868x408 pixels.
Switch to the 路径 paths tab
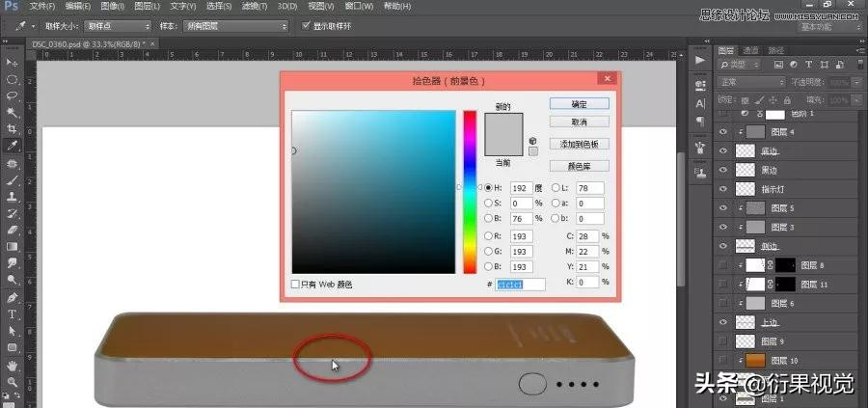775,50
